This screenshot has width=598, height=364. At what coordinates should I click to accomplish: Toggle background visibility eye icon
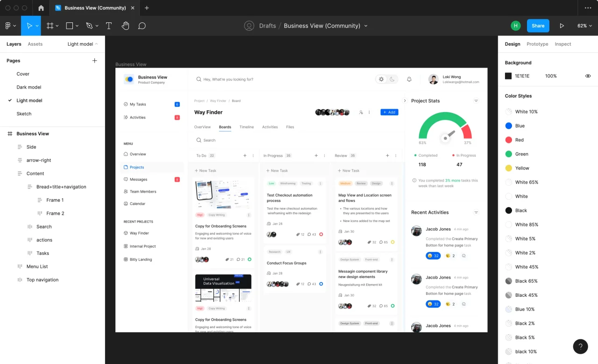[588, 76]
